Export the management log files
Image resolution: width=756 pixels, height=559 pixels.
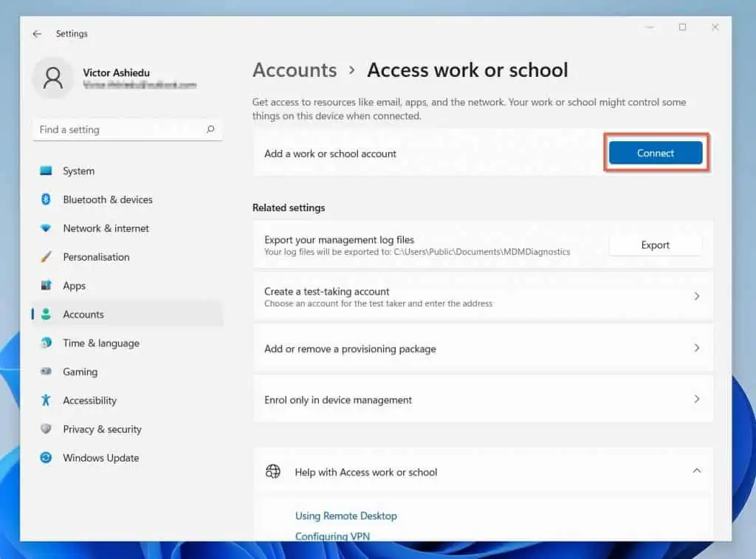click(655, 244)
